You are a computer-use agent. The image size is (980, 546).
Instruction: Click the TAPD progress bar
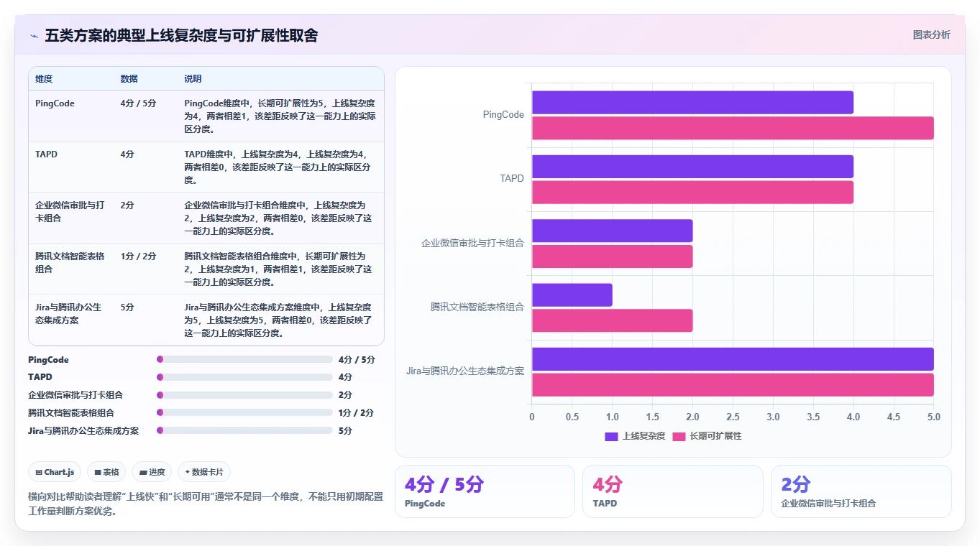click(245, 377)
